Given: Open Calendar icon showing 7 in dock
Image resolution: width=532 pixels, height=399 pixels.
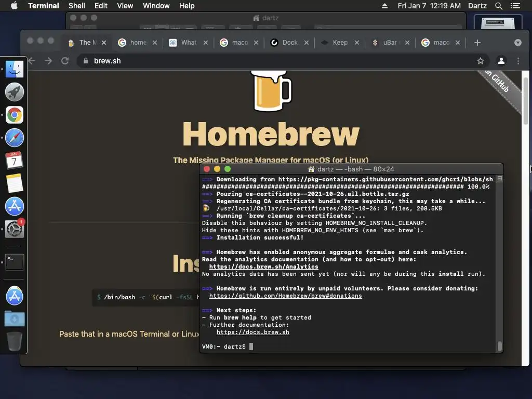Looking at the screenshot, I should (14, 161).
